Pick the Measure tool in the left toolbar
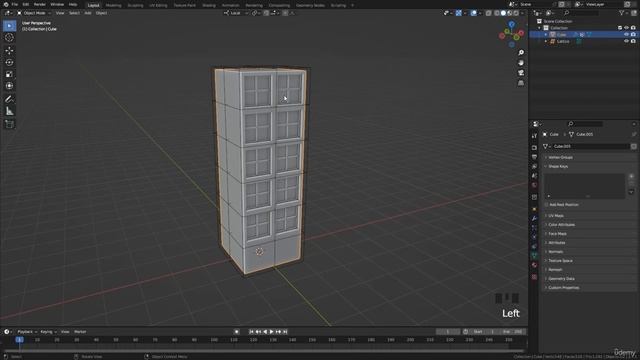The image size is (640, 360). [9, 111]
